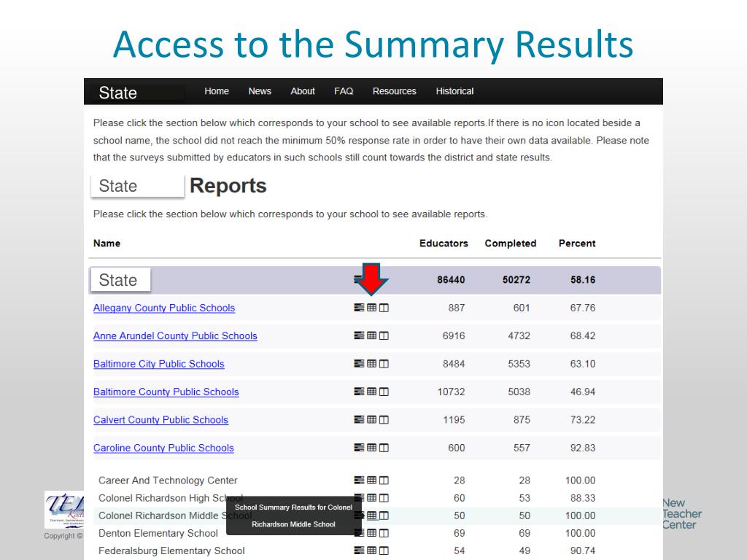This screenshot has width=747, height=560.
Task: Select the state completed total 50272
Action: click(x=516, y=280)
